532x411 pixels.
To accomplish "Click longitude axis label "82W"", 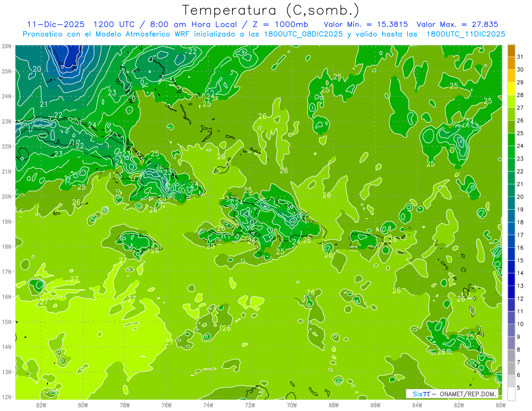I will pyautogui.click(x=41, y=405).
